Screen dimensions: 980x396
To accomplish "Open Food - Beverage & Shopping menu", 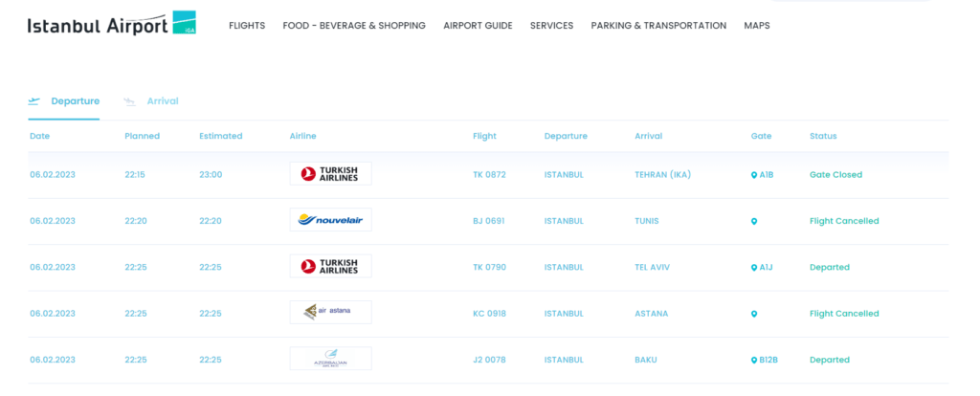I will (x=354, y=26).
